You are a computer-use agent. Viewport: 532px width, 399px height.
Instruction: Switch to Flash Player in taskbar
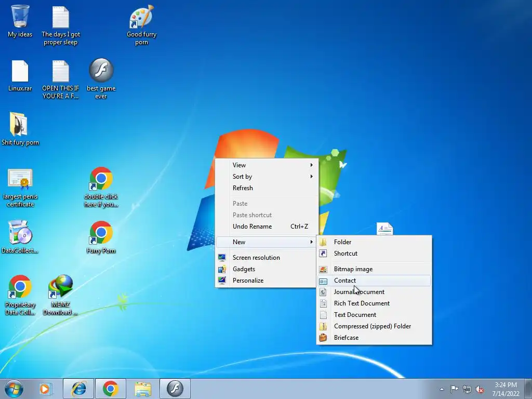coord(175,389)
